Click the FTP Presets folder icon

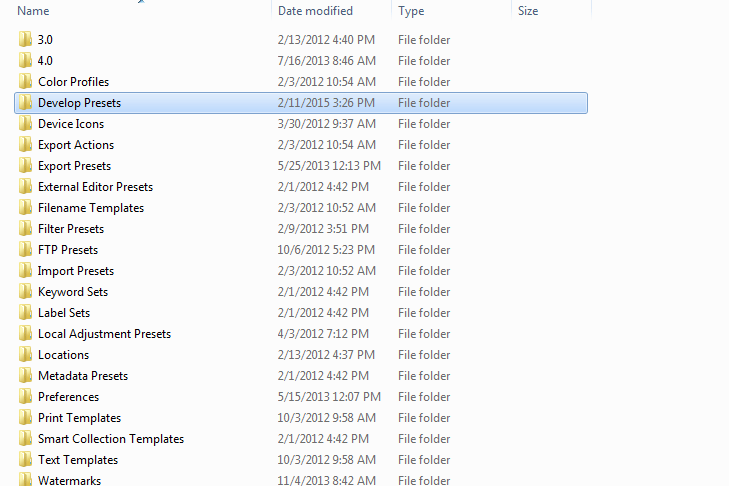coord(26,250)
